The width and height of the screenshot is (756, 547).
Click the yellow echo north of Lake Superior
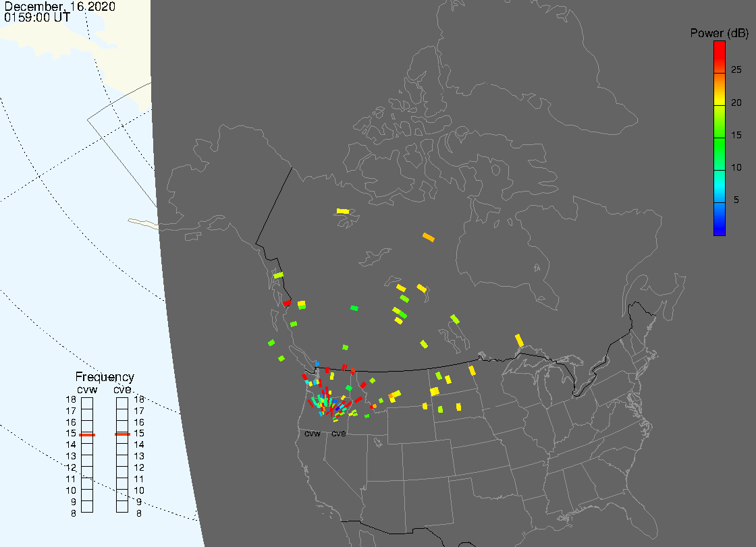click(x=519, y=340)
